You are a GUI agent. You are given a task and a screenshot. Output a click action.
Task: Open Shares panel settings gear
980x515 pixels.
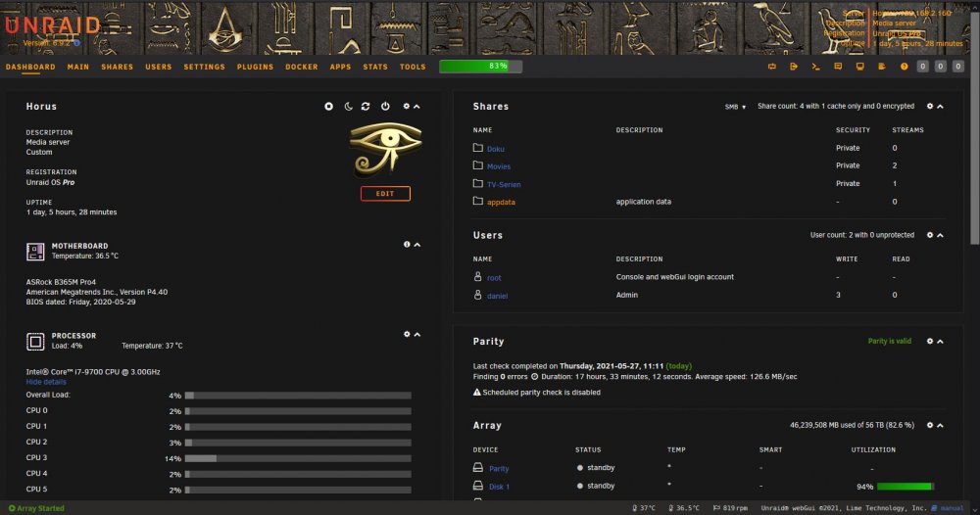[x=930, y=106]
